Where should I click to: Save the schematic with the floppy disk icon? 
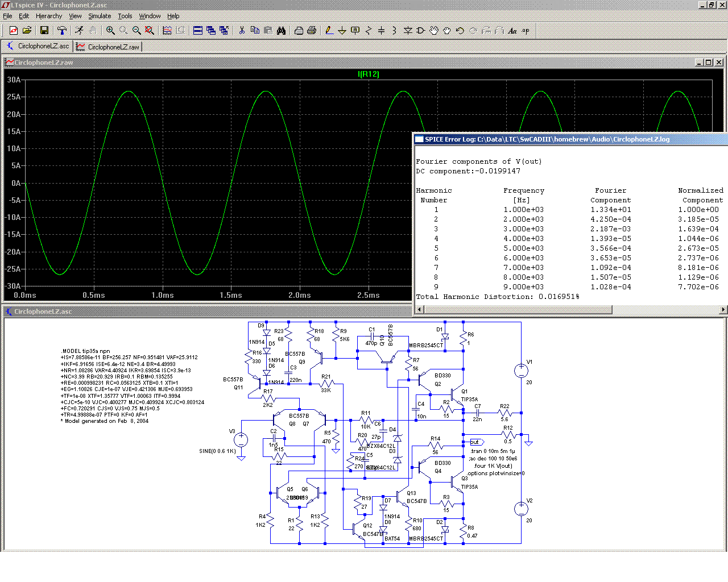[44, 31]
